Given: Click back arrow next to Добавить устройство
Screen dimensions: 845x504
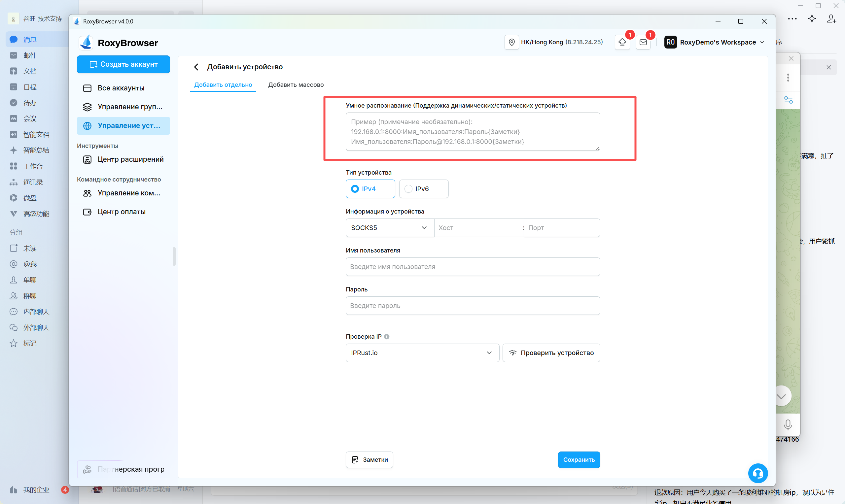Looking at the screenshot, I should [196, 67].
